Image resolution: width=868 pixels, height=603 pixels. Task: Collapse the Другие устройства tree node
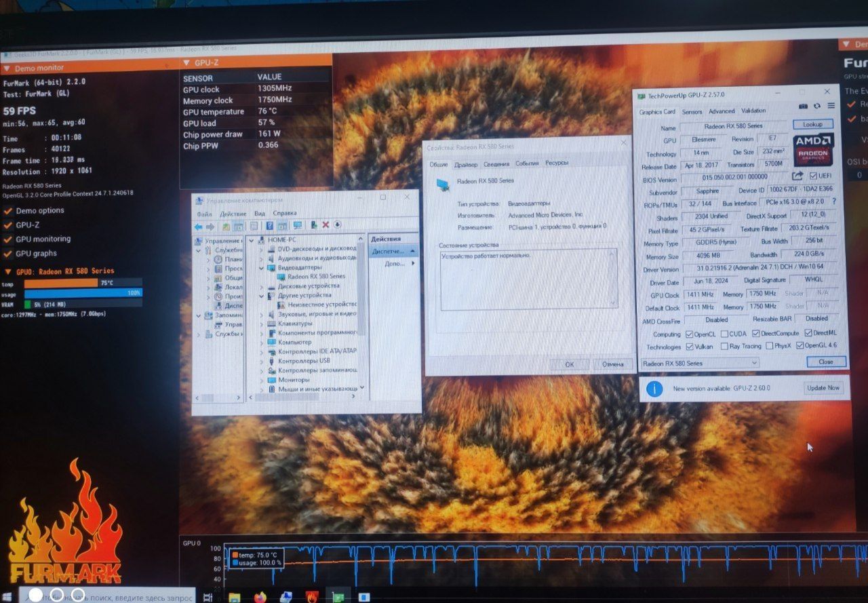262,296
